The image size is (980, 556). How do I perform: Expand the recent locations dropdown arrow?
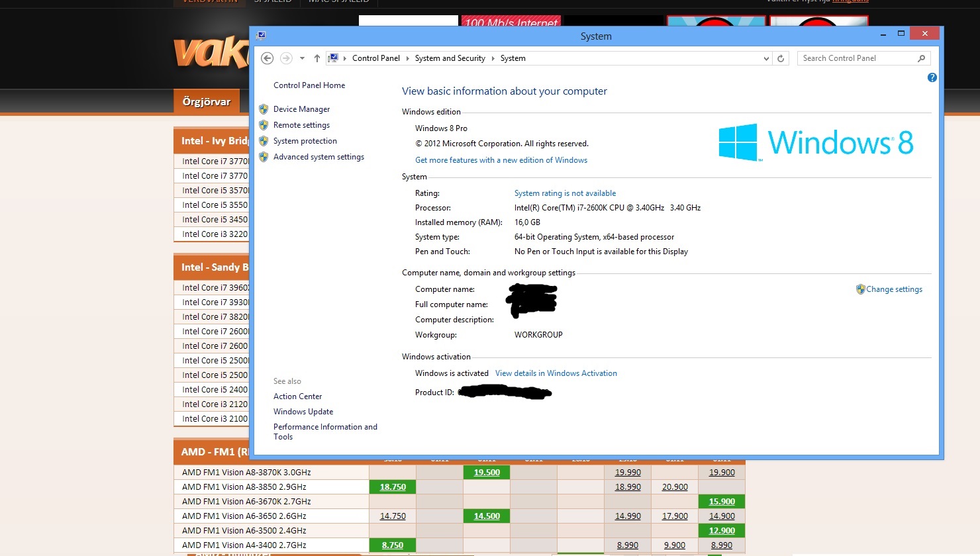tap(302, 58)
